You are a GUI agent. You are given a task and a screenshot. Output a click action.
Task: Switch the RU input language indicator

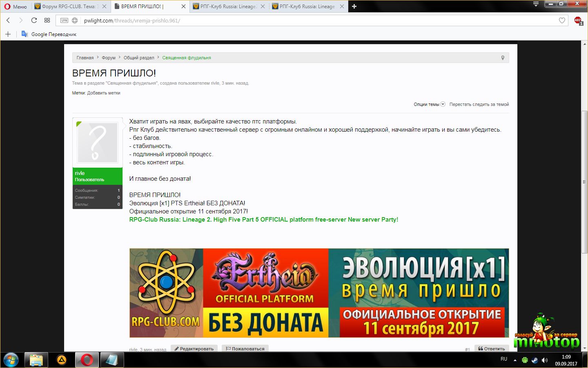point(504,359)
